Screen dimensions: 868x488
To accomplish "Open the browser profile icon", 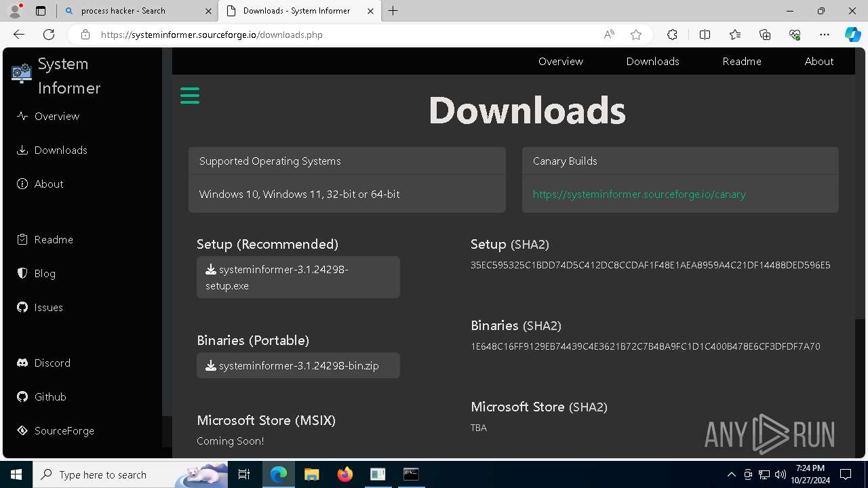I will pyautogui.click(x=15, y=11).
